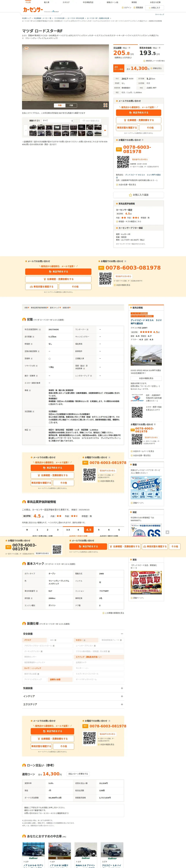Click the 高価買取 banner image
Screen dimensions: 186x868
point(146,583)
